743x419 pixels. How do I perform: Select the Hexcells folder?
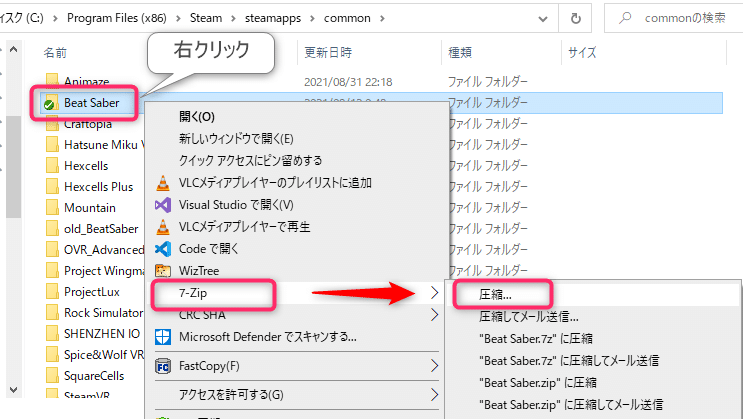(86, 166)
